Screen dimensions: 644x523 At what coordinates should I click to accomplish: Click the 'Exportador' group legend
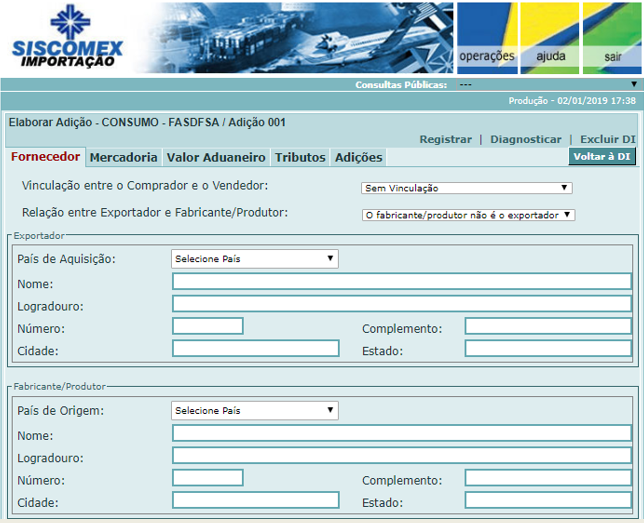coord(39,236)
